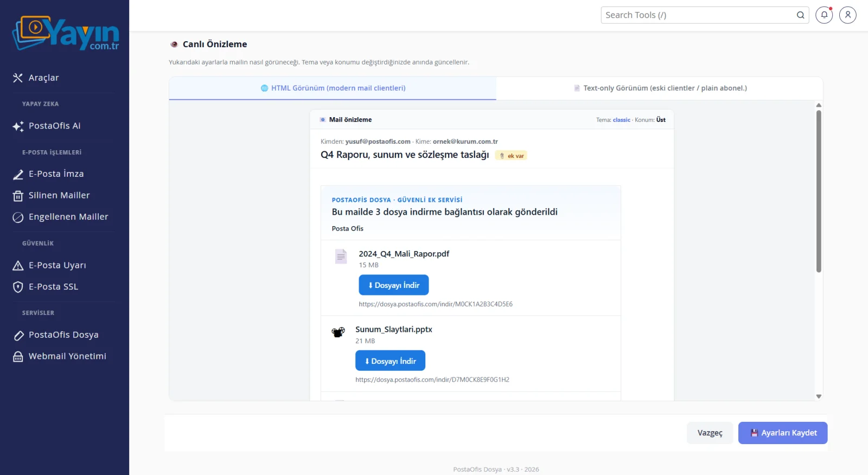This screenshot has width=868, height=475.
Task: Click the PDF file icon for 2024_Q4_Mali_Rapor
Action: pyautogui.click(x=341, y=256)
